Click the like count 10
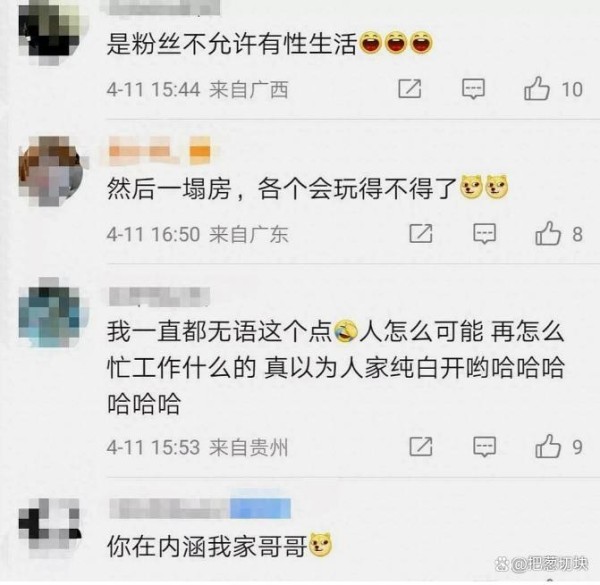 pos(572,90)
